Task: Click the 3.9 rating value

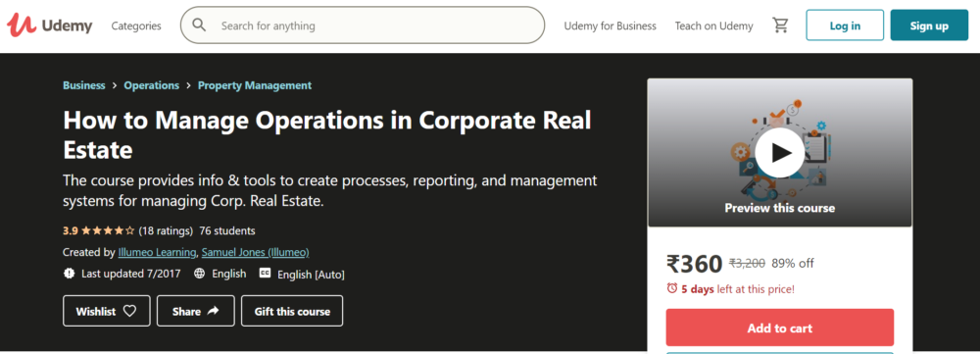Action: (70, 230)
